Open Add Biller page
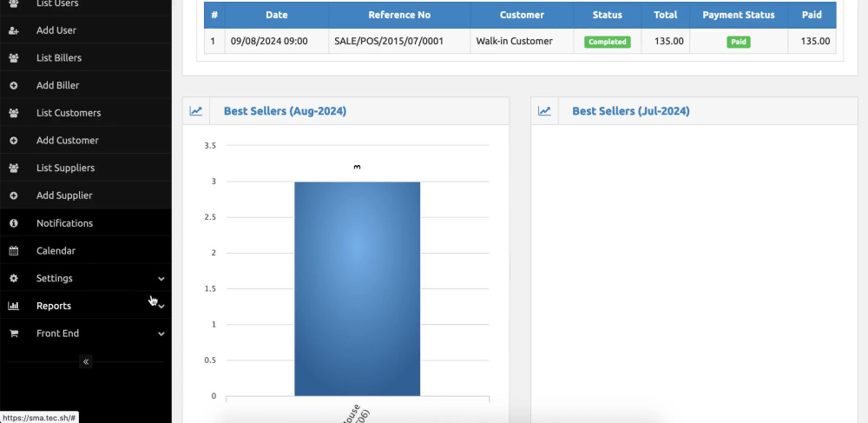The width and height of the screenshot is (868, 423). pos(57,85)
